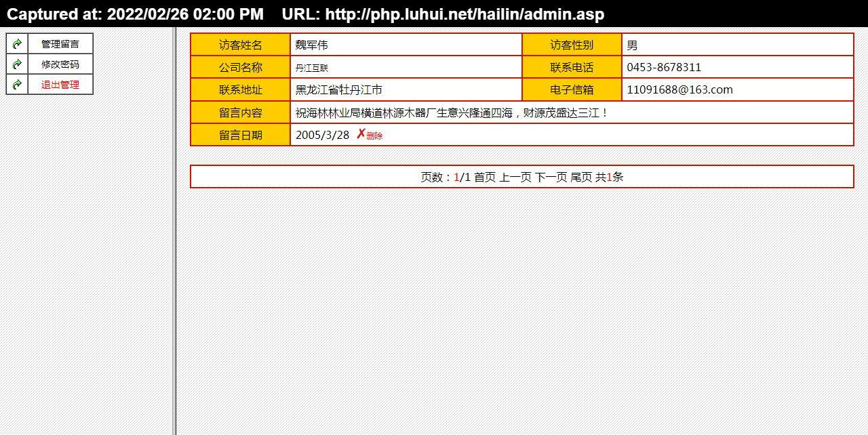Image resolution: width=868 pixels, height=435 pixels.
Task: Click the 留言日期 label cell
Action: point(241,135)
